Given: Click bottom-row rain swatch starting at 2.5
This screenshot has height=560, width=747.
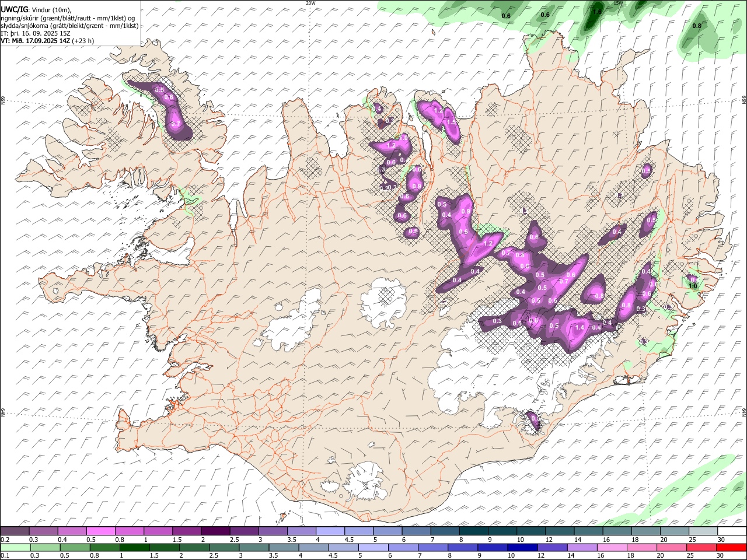Looking at the screenshot, I should (x=224, y=547).
